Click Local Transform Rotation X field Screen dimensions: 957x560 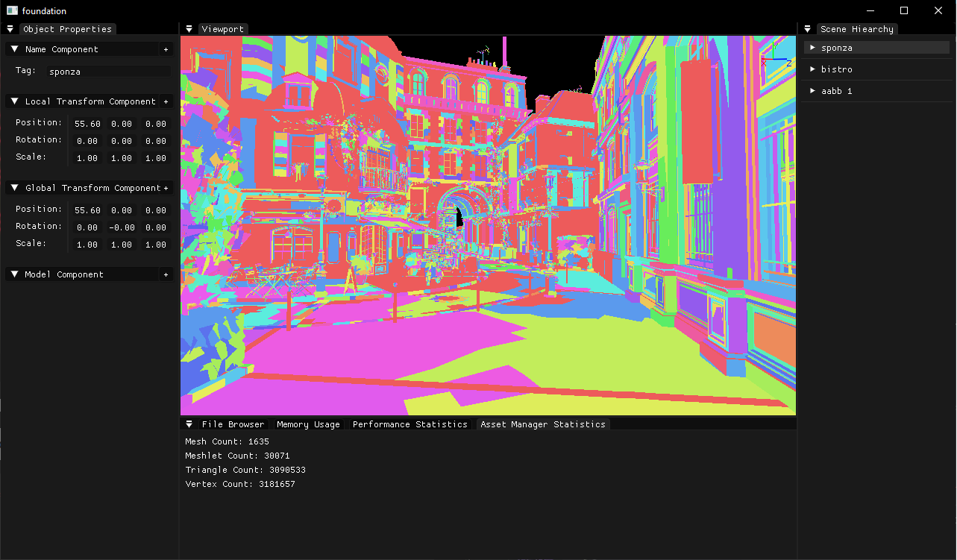(x=87, y=141)
